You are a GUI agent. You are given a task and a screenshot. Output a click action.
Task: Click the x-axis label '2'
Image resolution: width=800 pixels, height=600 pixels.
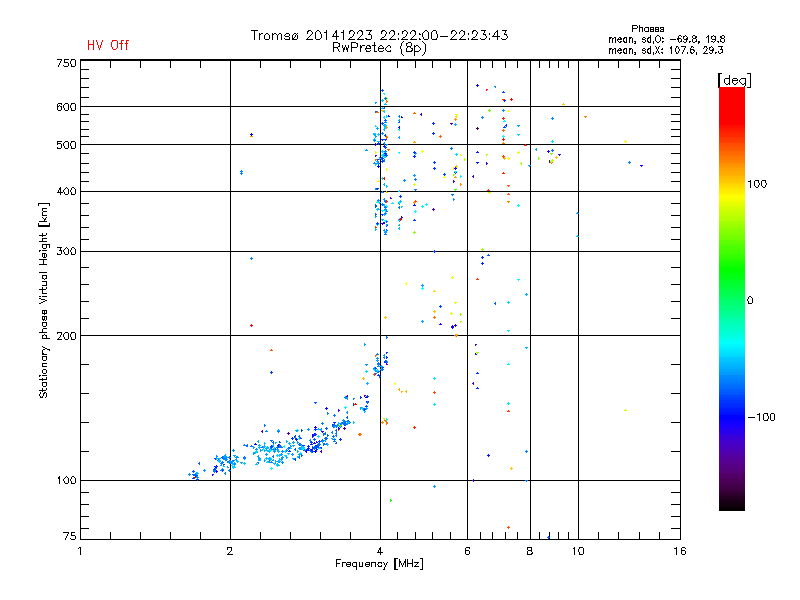(230, 551)
